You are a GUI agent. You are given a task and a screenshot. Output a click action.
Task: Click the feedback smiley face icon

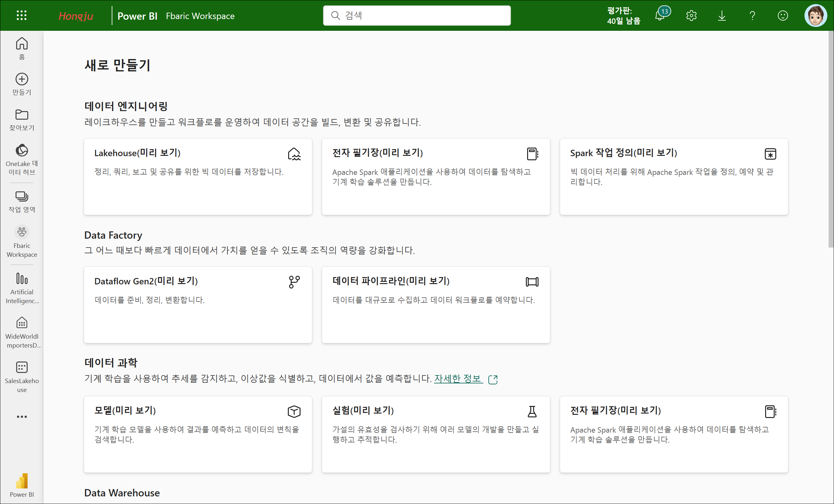click(x=783, y=16)
